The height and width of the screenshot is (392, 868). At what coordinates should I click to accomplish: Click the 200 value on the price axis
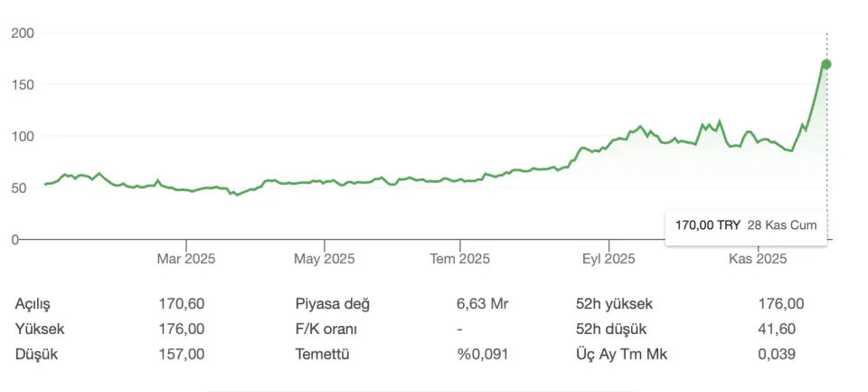(x=23, y=33)
